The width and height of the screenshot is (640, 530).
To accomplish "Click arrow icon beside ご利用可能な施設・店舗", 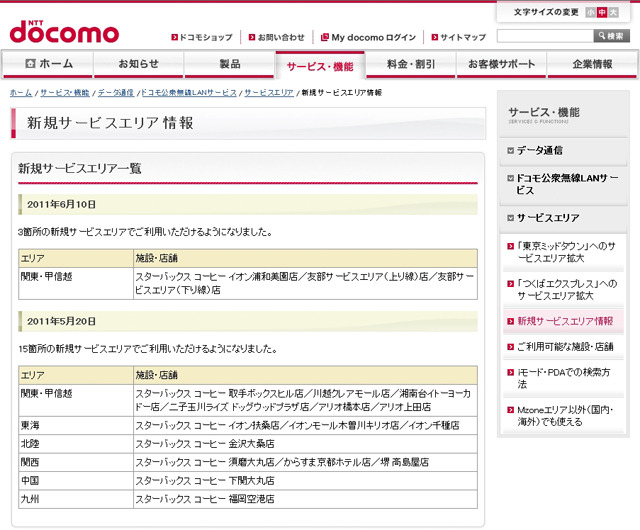I will coord(510,347).
